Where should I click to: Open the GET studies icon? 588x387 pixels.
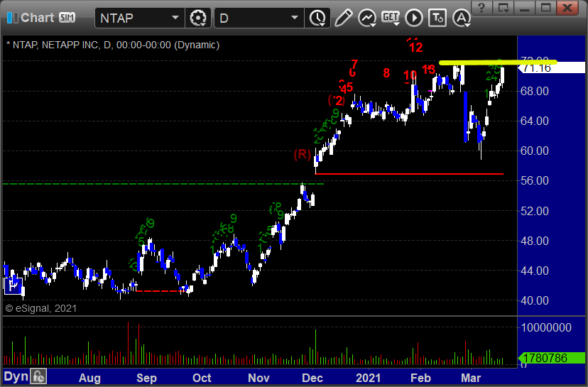[391, 18]
